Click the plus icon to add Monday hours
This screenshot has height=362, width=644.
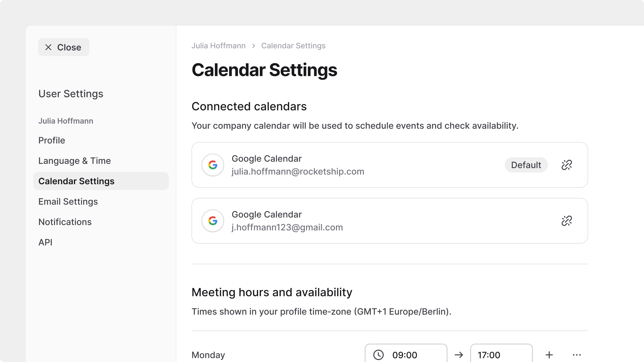click(x=549, y=355)
